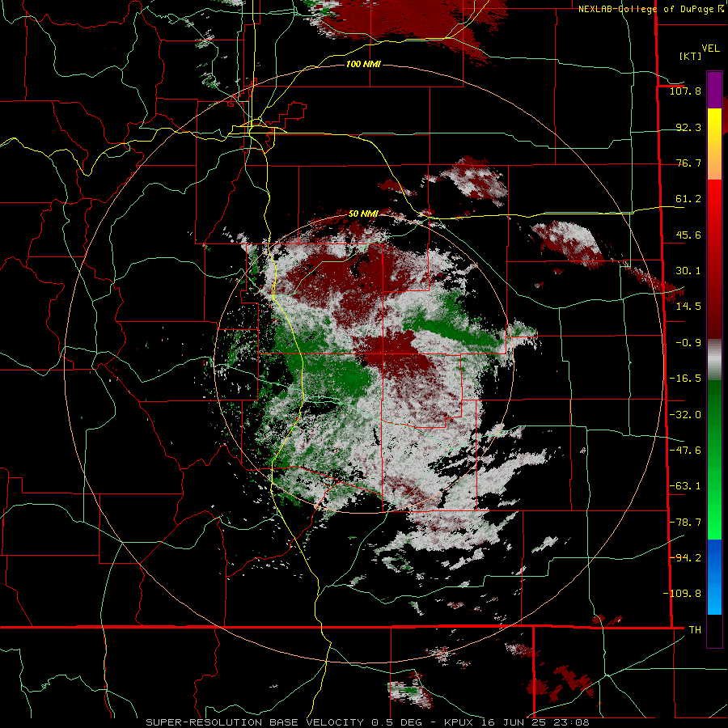The image size is (728, 728).
Task: Click the [KT] units label
Action: [x=691, y=56]
